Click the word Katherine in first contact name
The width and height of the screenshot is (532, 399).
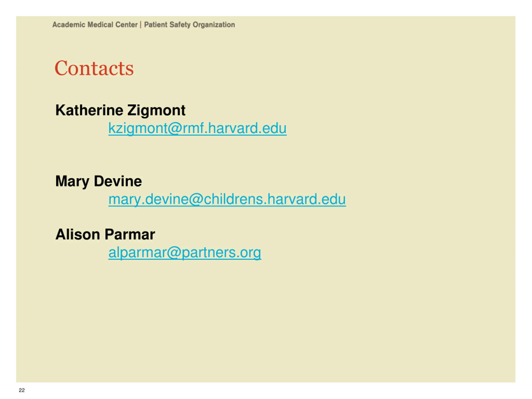(x=89, y=110)
